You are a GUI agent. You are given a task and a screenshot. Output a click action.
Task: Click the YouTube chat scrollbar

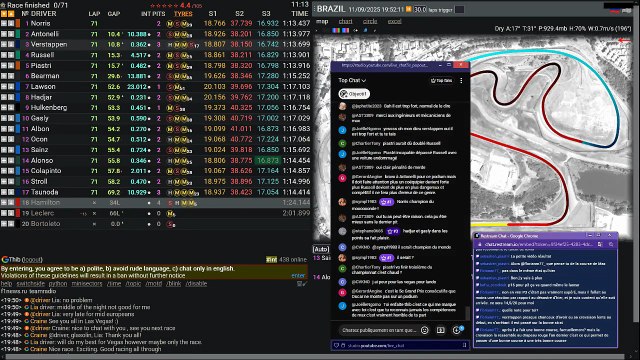click(467, 313)
